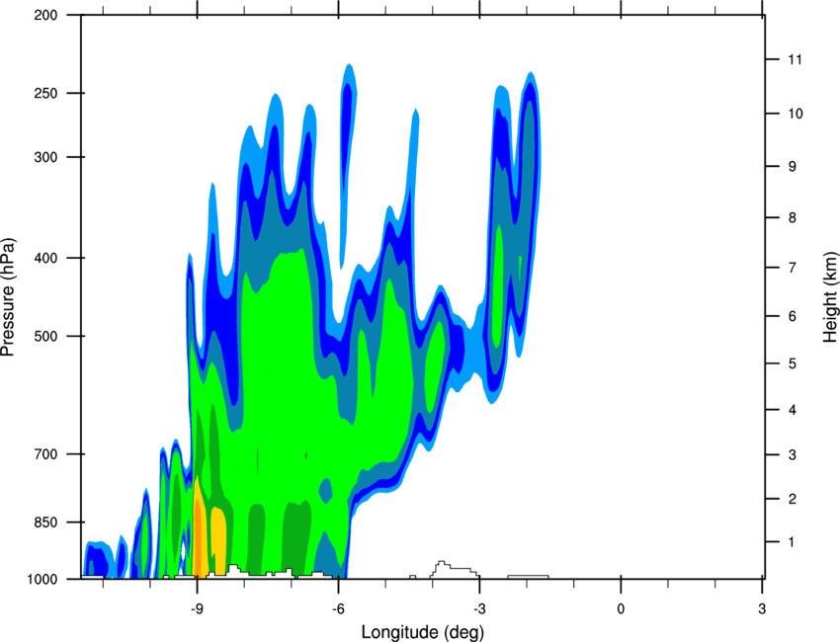840x642 pixels.
Task: Click the 8 km height label
Action: 793,218
